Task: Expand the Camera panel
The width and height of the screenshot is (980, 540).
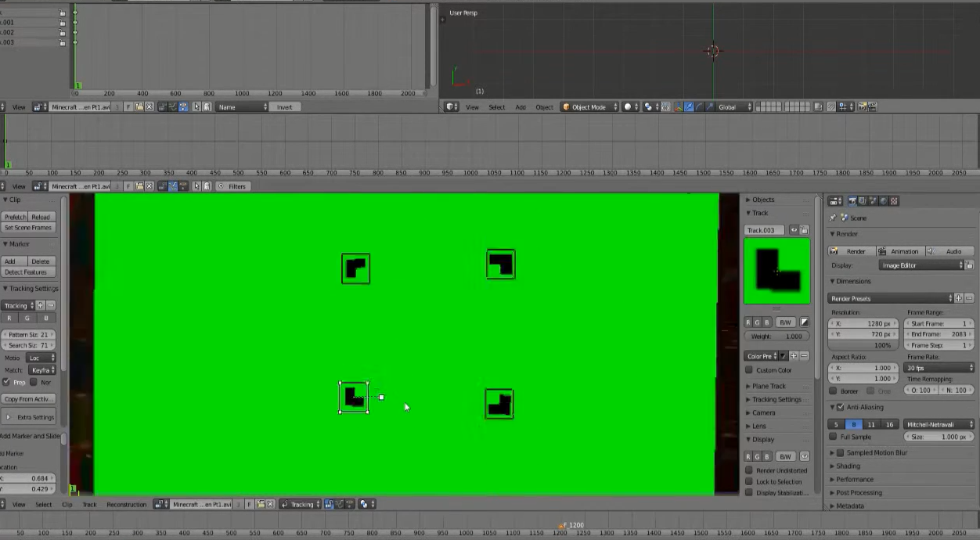Action: tap(763, 412)
